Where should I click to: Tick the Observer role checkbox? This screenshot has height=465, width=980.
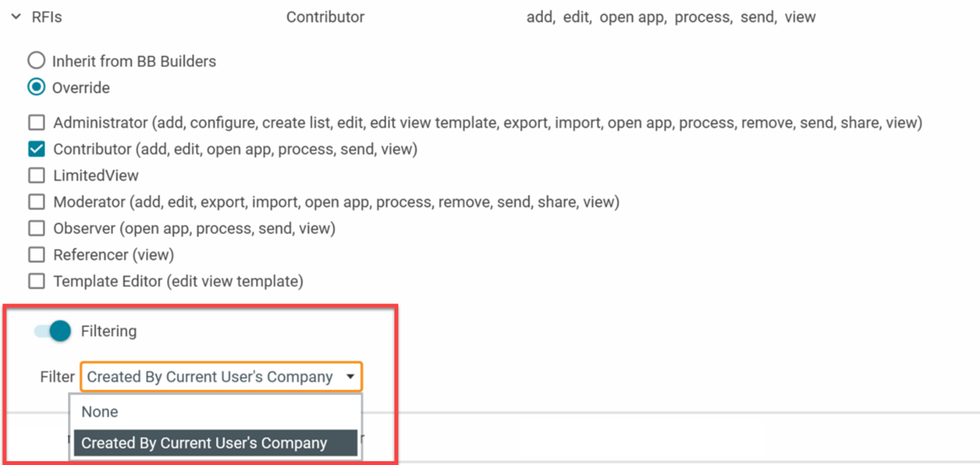(37, 228)
